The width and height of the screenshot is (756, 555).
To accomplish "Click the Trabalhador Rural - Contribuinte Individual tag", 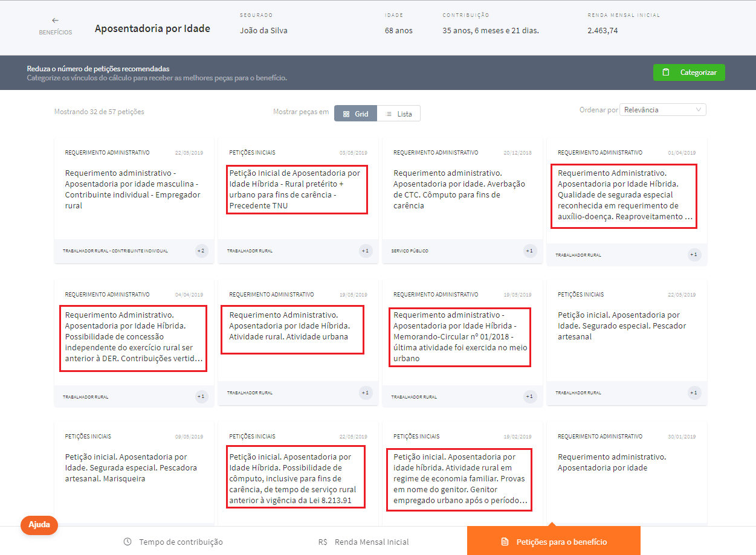I will tap(115, 251).
